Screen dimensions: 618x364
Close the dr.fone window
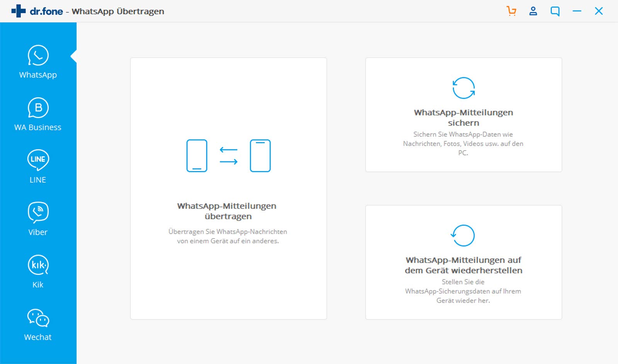pyautogui.click(x=599, y=11)
